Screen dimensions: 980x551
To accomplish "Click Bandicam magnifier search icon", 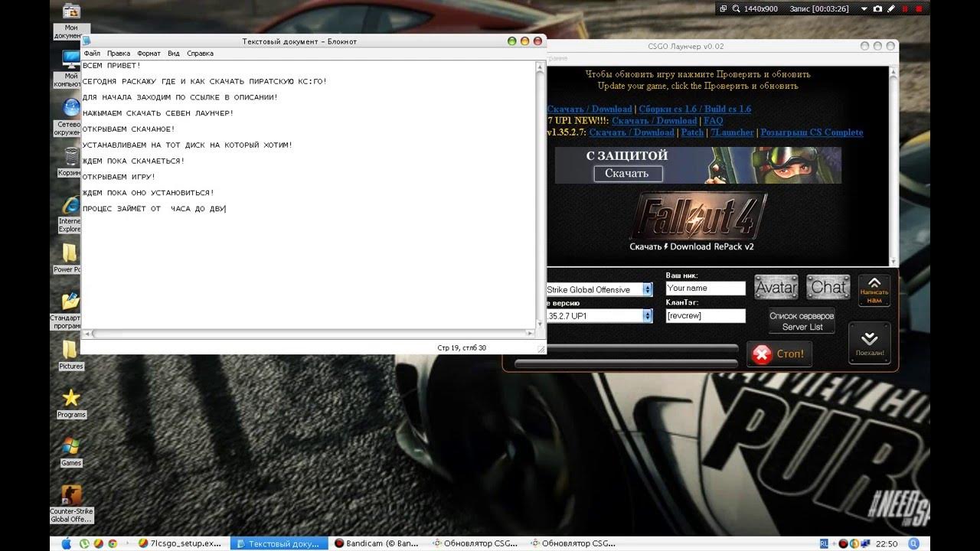I will (738, 8).
